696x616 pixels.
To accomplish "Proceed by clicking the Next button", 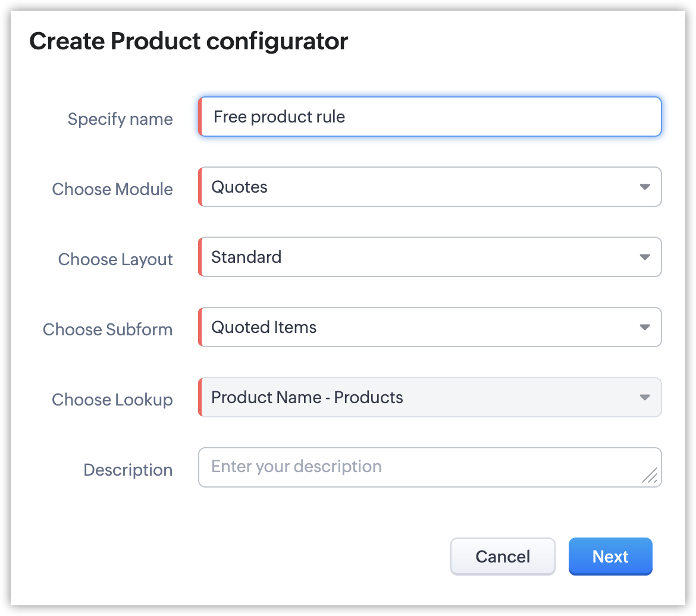I will point(610,557).
